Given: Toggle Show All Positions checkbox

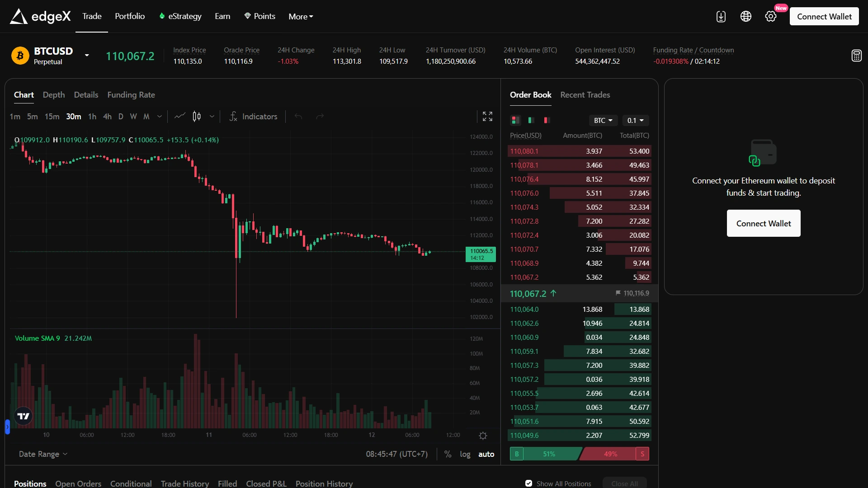Looking at the screenshot, I should coord(528,483).
